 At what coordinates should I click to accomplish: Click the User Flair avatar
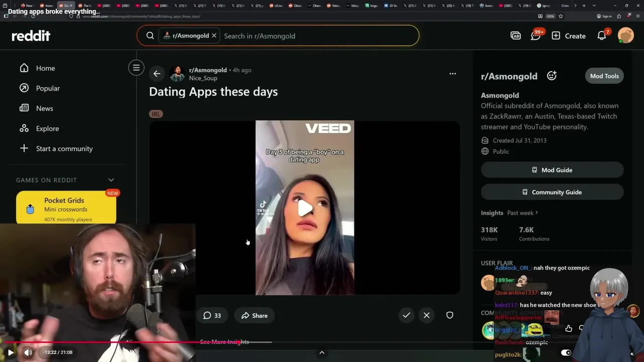coord(488,283)
